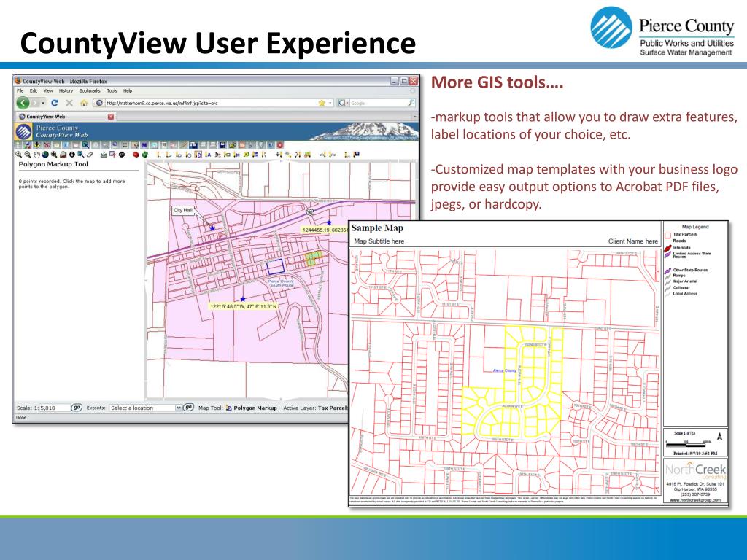Click inside the Scale input field
This screenshot has height=560, width=747.
point(54,408)
